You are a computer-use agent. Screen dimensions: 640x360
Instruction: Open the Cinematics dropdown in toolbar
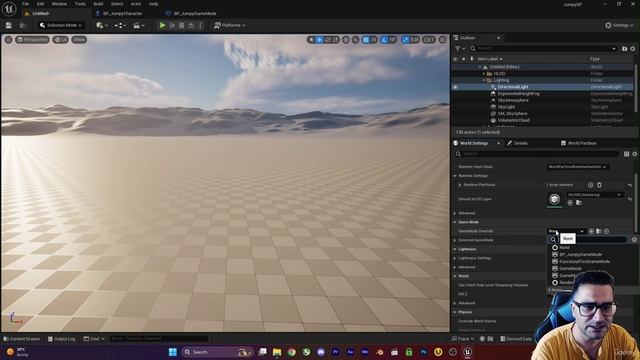point(139,25)
